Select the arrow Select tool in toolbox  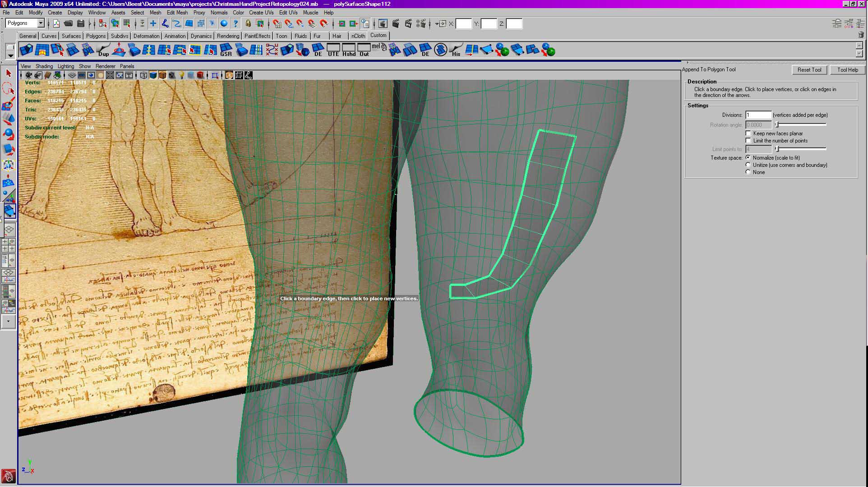click(x=9, y=73)
